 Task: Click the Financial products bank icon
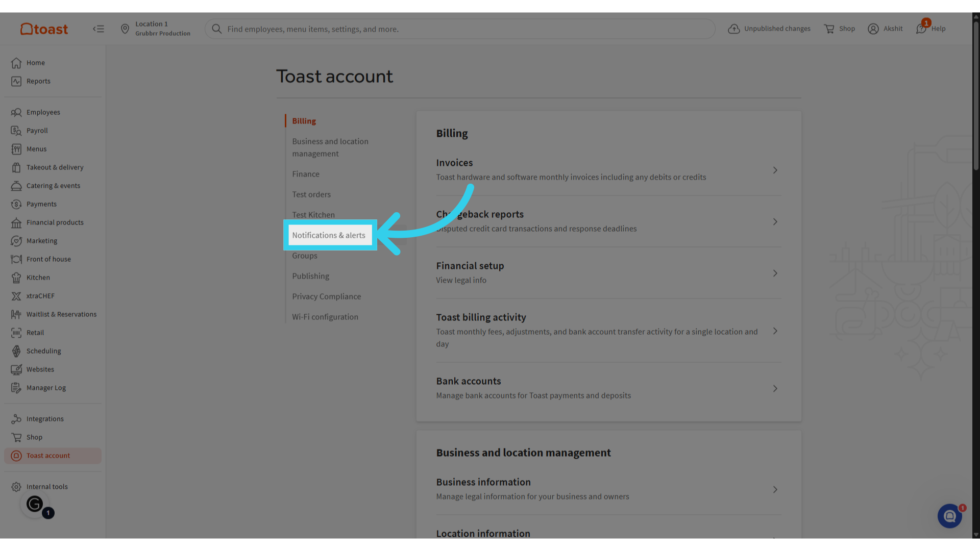pyautogui.click(x=16, y=222)
